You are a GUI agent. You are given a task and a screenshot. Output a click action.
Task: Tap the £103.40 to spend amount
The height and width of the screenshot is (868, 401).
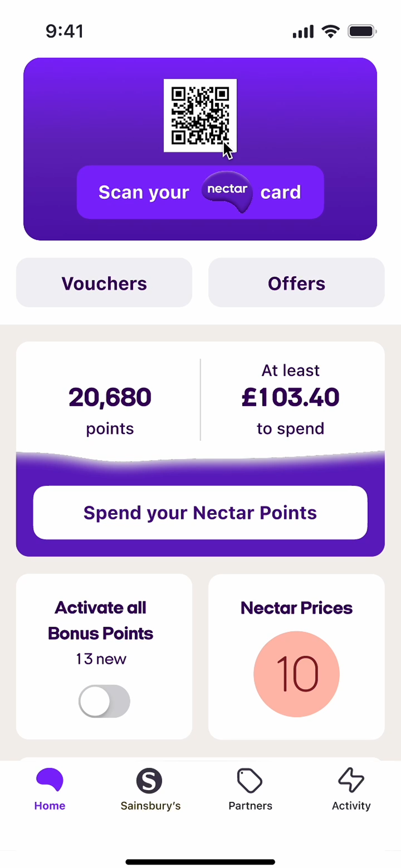click(x=290, y=398)
